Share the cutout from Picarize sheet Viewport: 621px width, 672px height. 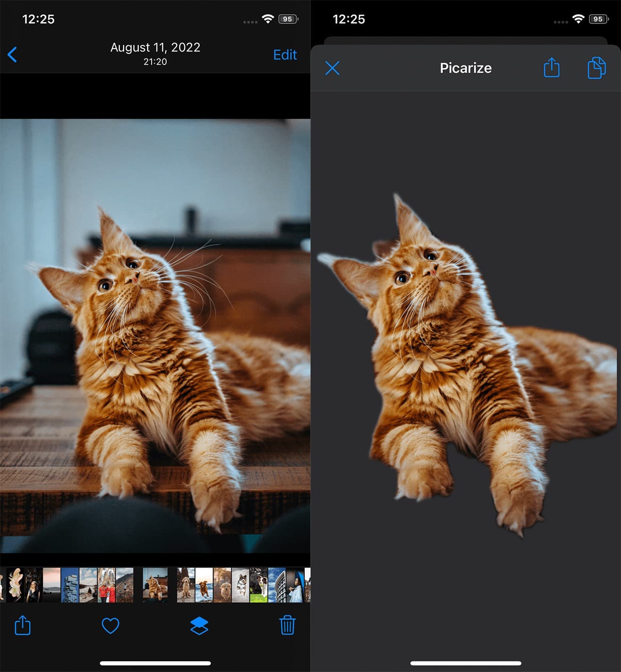(x=551, y=67)
